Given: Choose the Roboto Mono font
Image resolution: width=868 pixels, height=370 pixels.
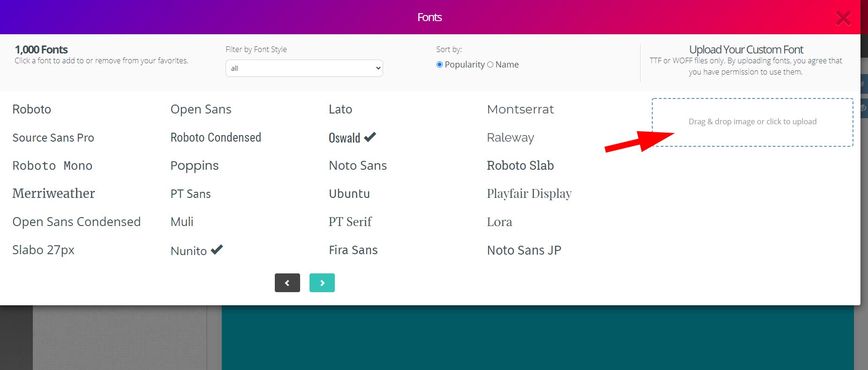Looking at the screenshot, I should point(52,166).
